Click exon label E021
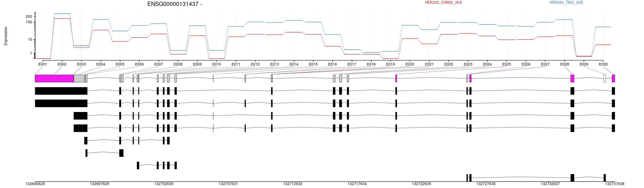Screen dimensions: 644x188 point(429,64)
